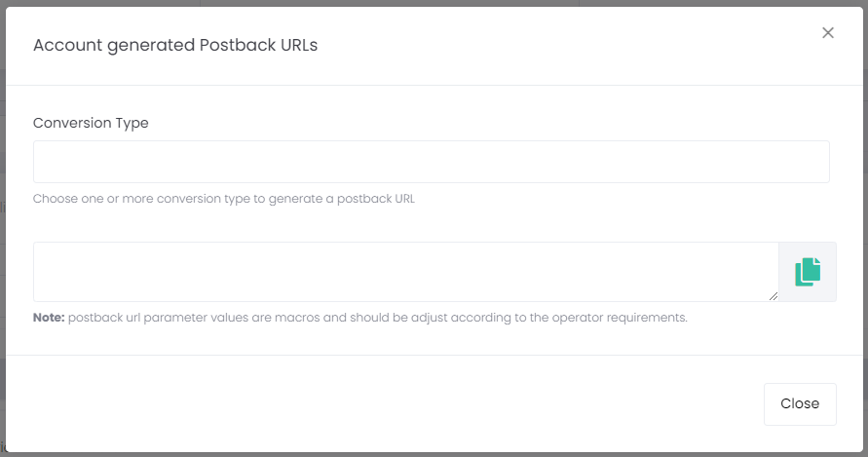The height and width of the screenshot is (457, 868).
Task: Click the Account generated Postback URLs title
Action: (175, 45)
